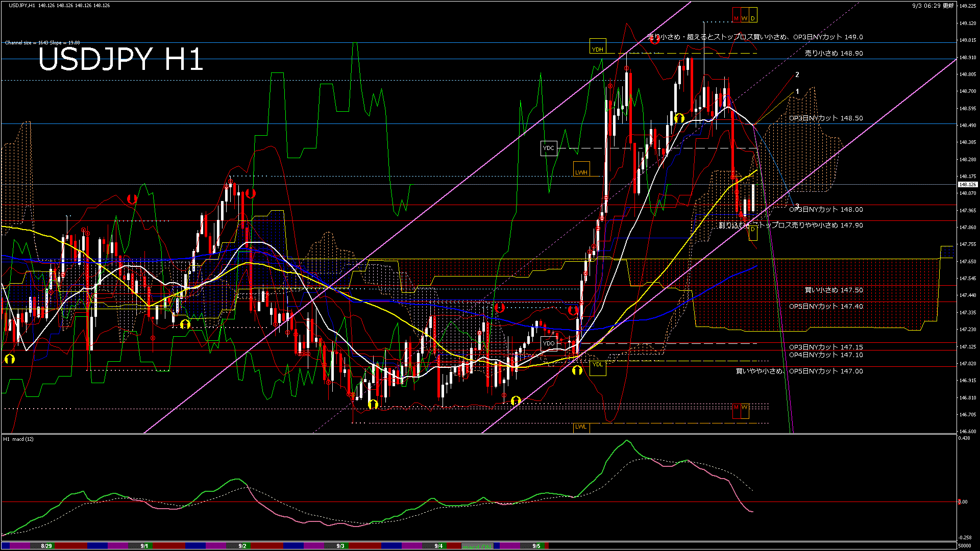Select the 9/3 date marker on the timeline
Image resolution: width=980 pixels, height=551 pixels.
[x=340, y=546]
